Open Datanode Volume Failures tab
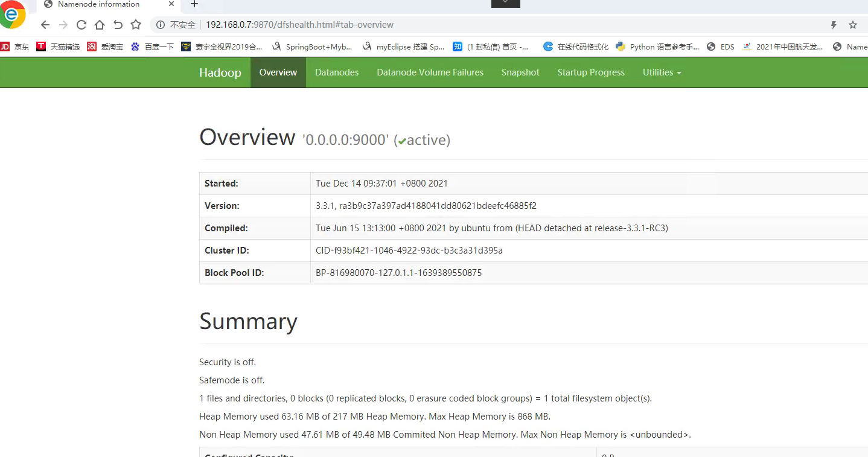 tap(430, 72)
